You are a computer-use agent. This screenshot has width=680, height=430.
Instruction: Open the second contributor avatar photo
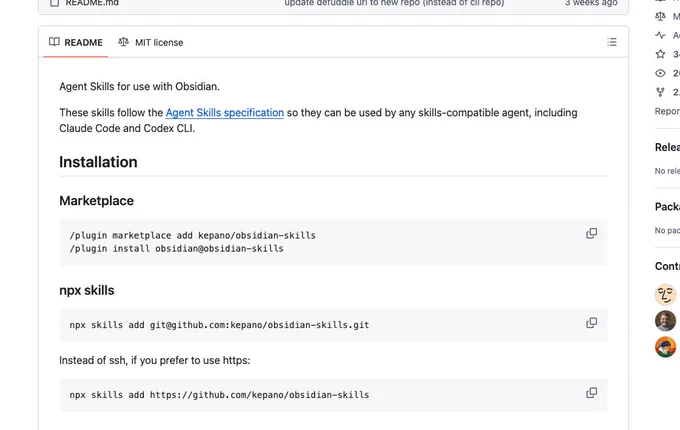666,321
